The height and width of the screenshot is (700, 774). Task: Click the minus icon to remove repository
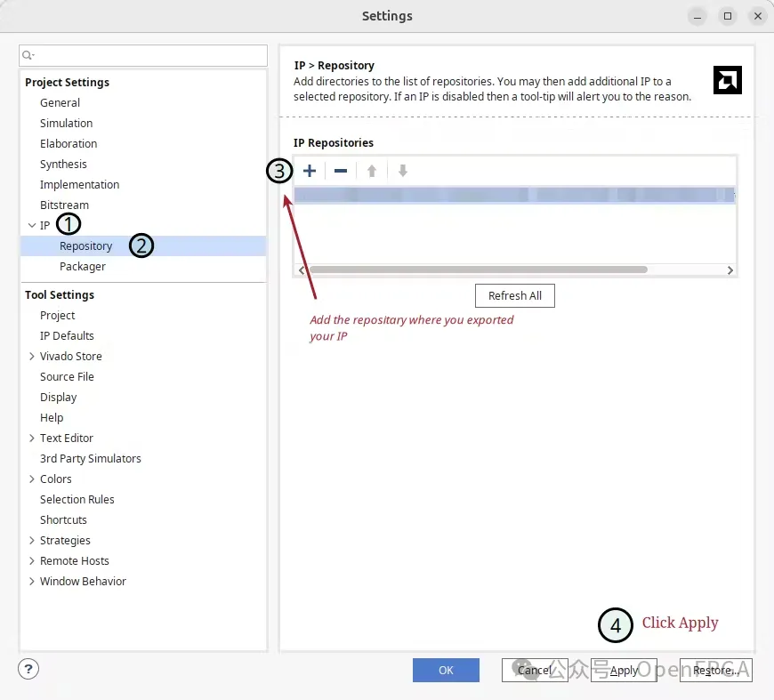[x=341, y=171]
